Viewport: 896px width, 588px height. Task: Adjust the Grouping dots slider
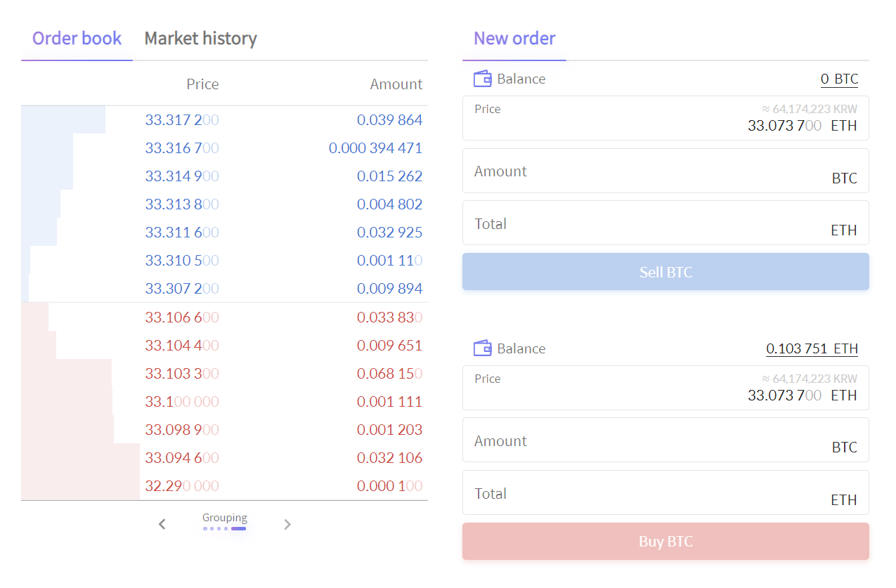[x=225, y=528]
